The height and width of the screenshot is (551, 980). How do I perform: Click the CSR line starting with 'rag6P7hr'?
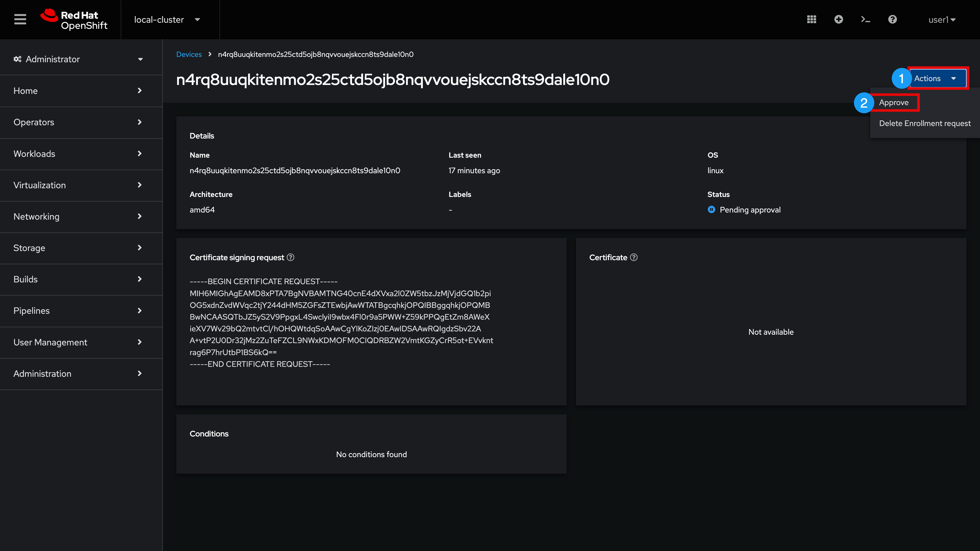pyautogui.click(x=233, y=352)
